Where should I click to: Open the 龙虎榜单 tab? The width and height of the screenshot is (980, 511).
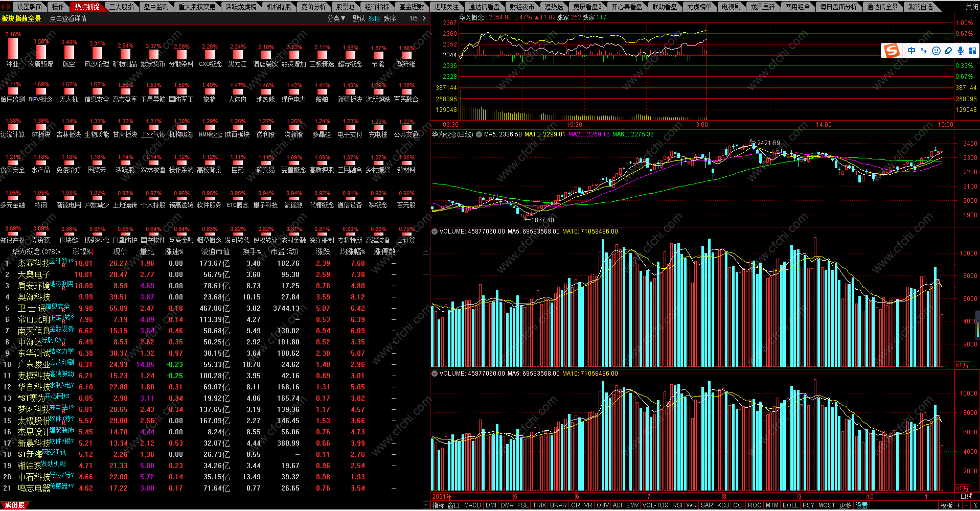click(x=699, y=7)
